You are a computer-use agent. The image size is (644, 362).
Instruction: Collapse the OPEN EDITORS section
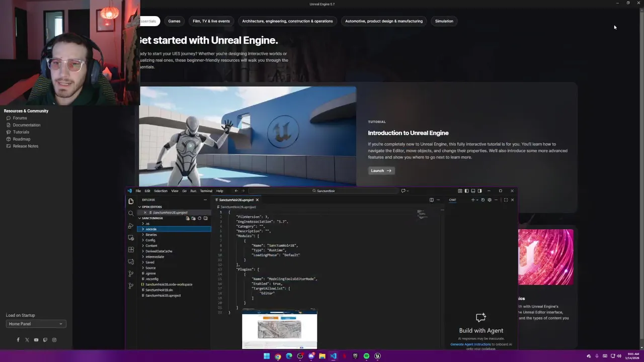click(x=174, y=207)
